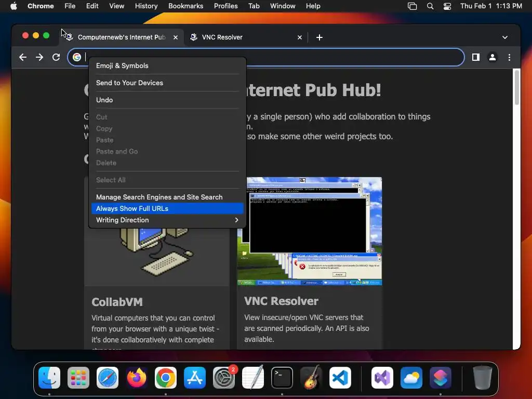The height and width of the screenshot is (399, 532).
Task: Launch Firefox from the Dock
Action: 137,378
